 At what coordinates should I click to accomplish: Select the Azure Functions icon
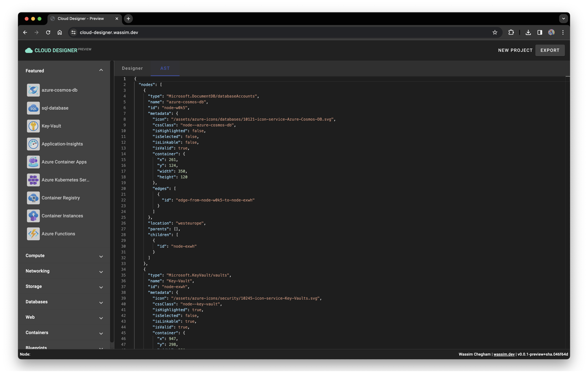[x=33, y=234]
